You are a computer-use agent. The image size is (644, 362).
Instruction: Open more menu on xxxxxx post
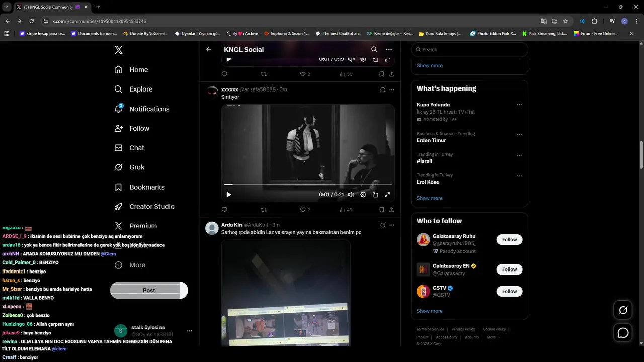click(x=392, y=89)
